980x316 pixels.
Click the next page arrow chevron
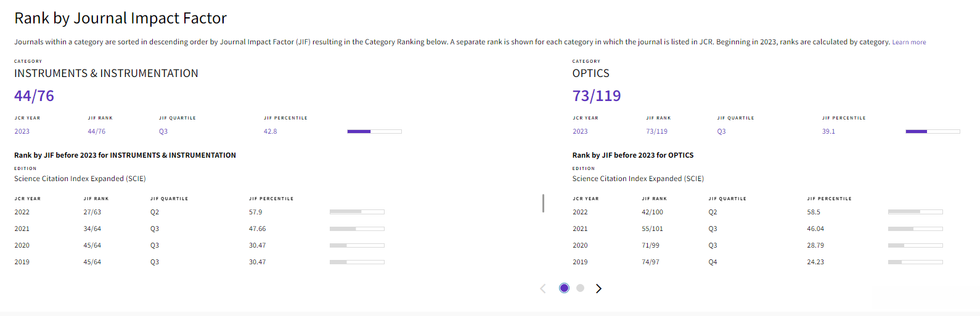[x=598, y=288]
